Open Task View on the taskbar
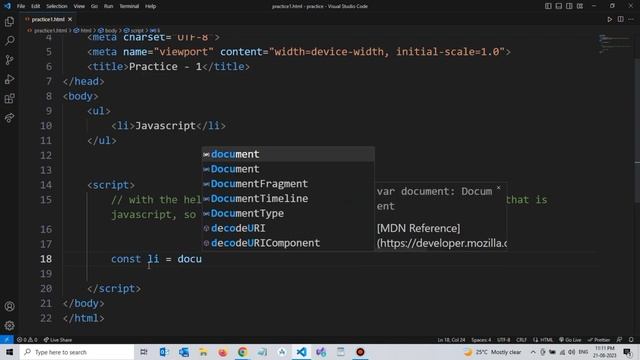Screen dimensions: 640x360 [144, 352]
